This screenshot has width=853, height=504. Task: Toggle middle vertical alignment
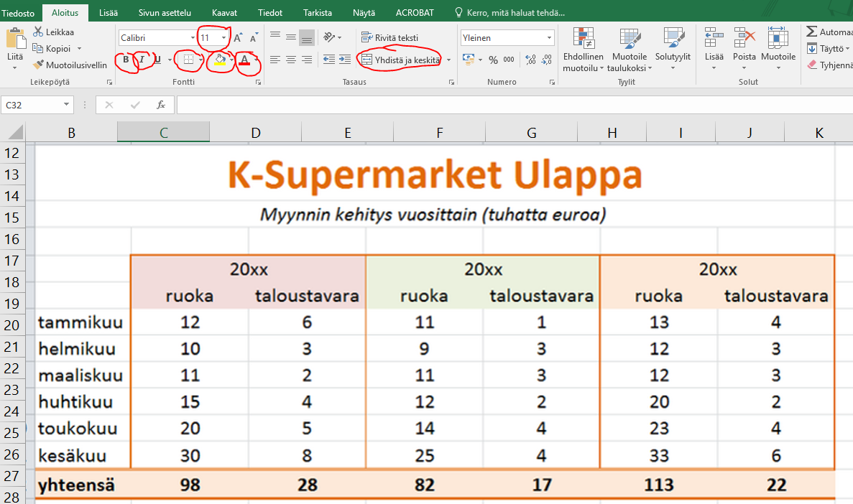pyautogui.click(x=291, y=37)
